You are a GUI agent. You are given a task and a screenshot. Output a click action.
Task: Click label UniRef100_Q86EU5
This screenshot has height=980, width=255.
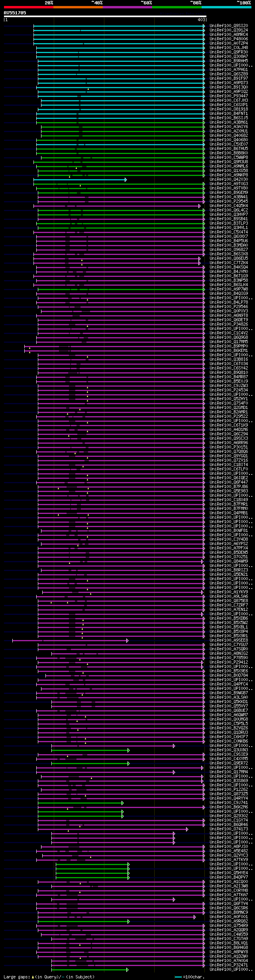229,258
